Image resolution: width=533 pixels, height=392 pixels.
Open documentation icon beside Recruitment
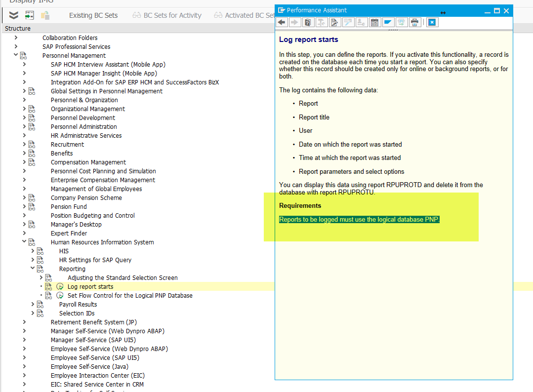click(32, 144)
